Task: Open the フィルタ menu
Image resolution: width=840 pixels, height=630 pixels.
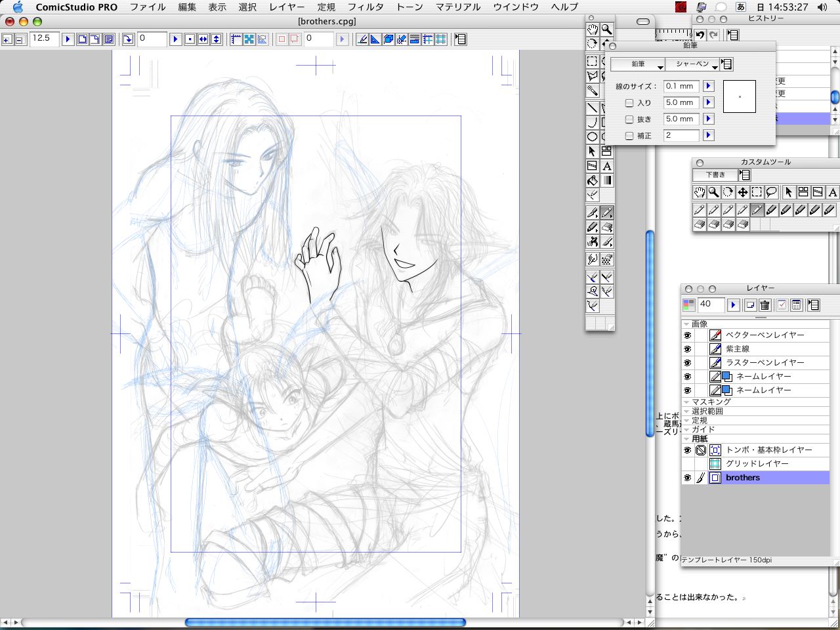Action: [x=366, y=7]
